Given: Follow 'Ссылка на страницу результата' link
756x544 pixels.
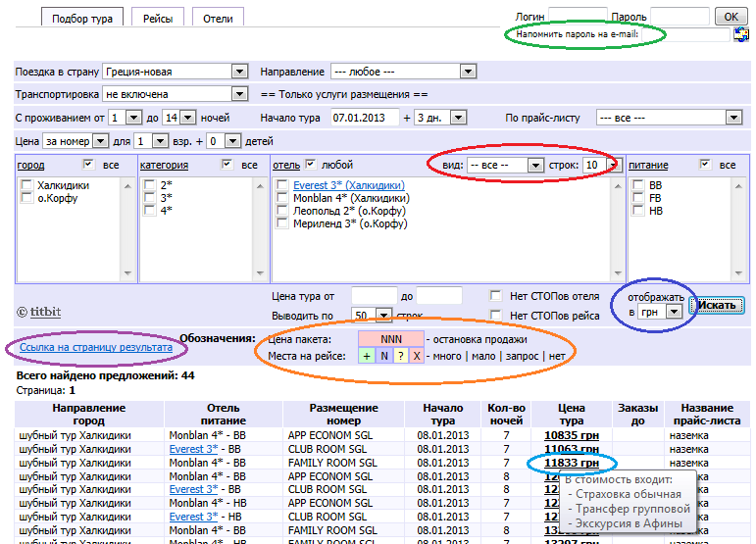Looking at the screenshot, I should coord(96,347).
